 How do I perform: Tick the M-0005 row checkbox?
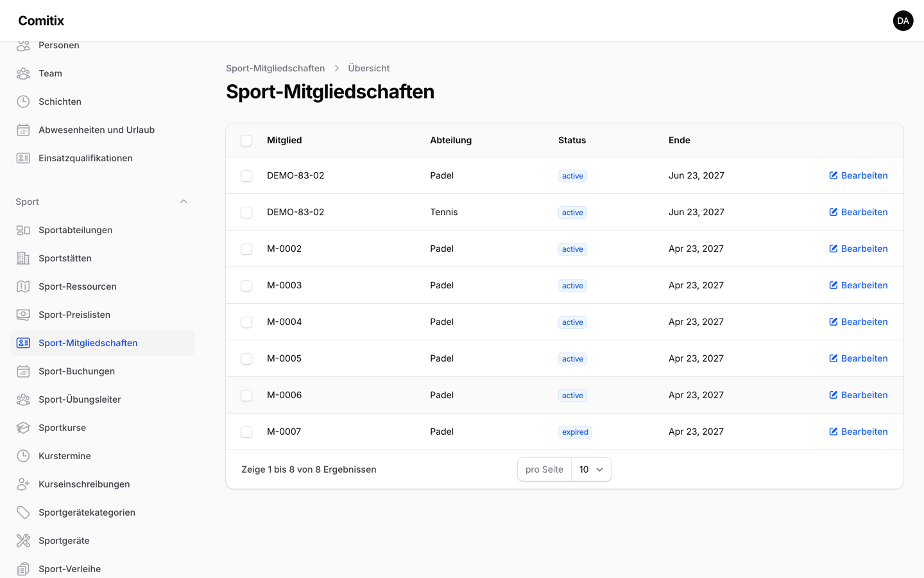(x=246, y=359)
